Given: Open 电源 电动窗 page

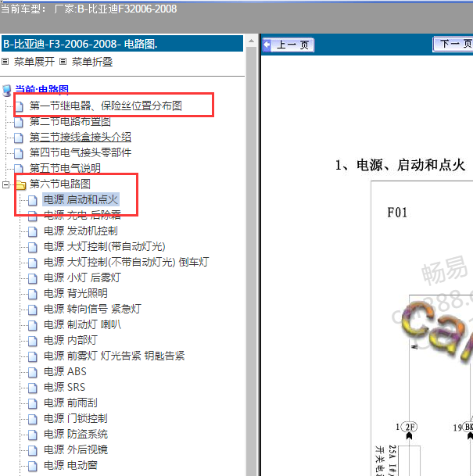Looking at the screenshot, I should click(70, 465).
